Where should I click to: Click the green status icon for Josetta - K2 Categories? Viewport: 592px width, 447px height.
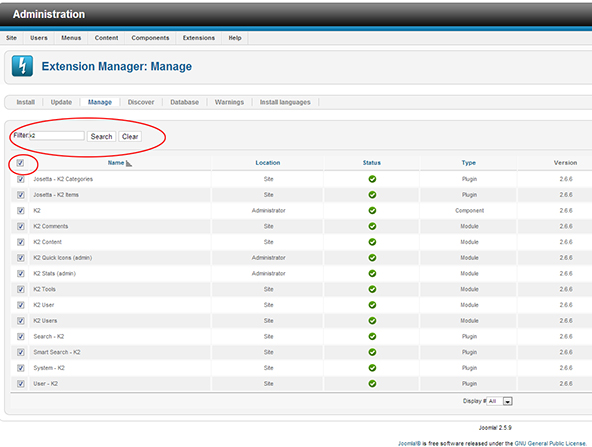click(372, 179)
